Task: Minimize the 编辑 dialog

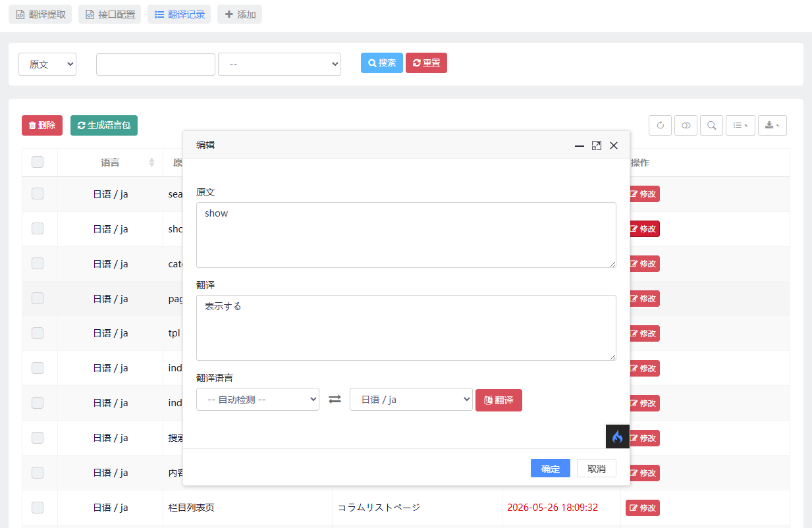Action: tap(580, 145)
